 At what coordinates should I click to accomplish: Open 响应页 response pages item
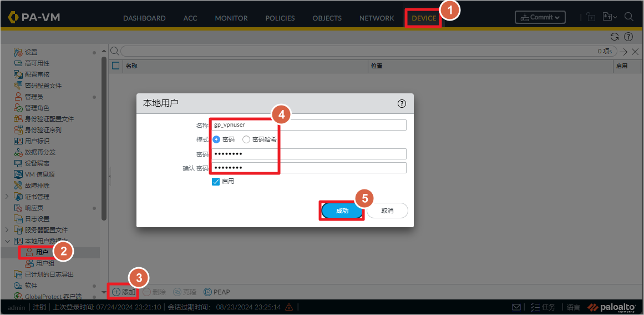(34, 208)
